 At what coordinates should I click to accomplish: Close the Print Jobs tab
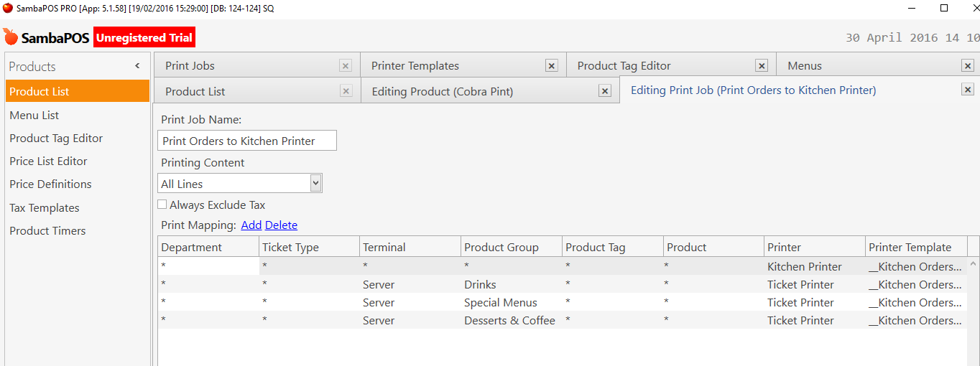(346, 66)
